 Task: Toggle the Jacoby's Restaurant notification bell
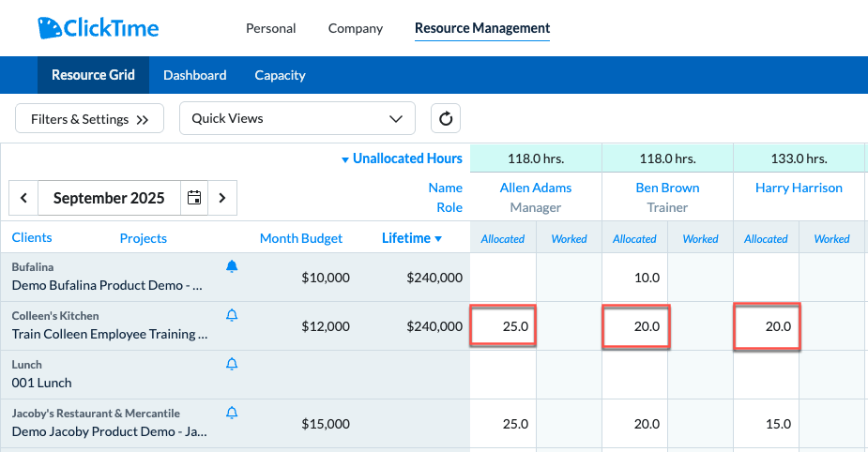232,413
